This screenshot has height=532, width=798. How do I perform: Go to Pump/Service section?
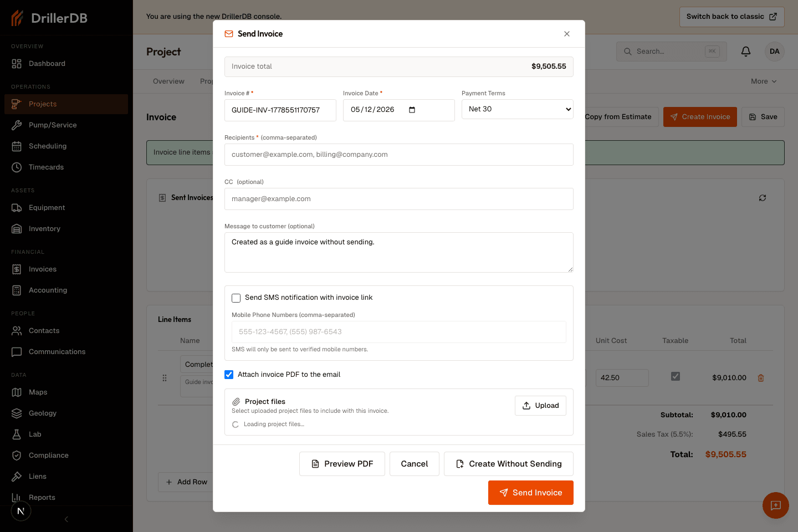point(66,125)
